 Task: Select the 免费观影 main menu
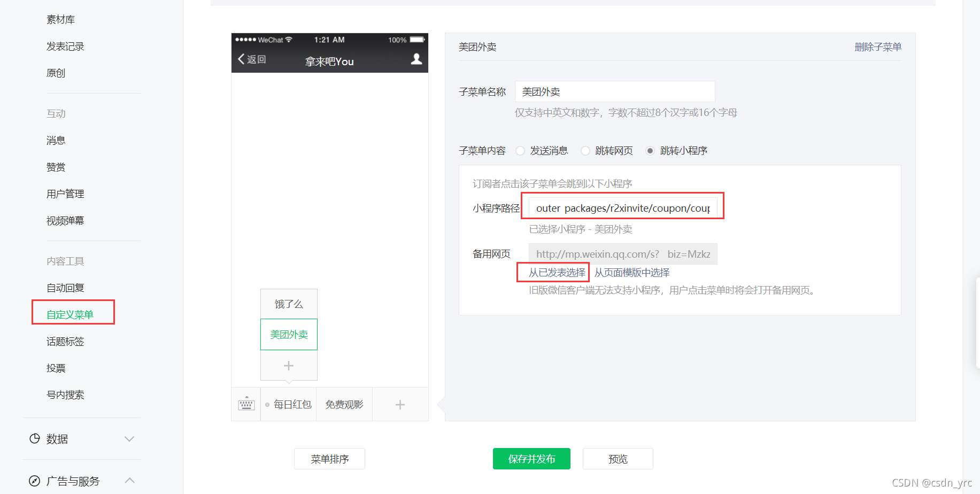pyautogui.click(x=344, y=405)
